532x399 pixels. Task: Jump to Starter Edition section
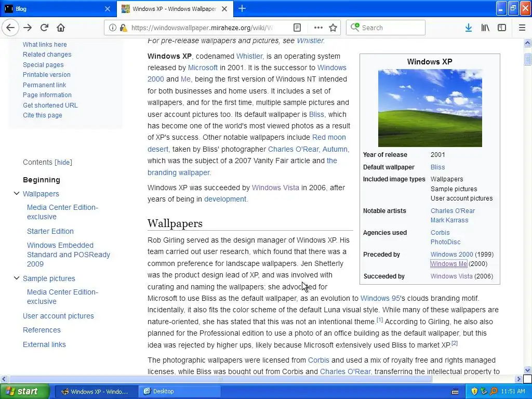[x=50, y=231]
